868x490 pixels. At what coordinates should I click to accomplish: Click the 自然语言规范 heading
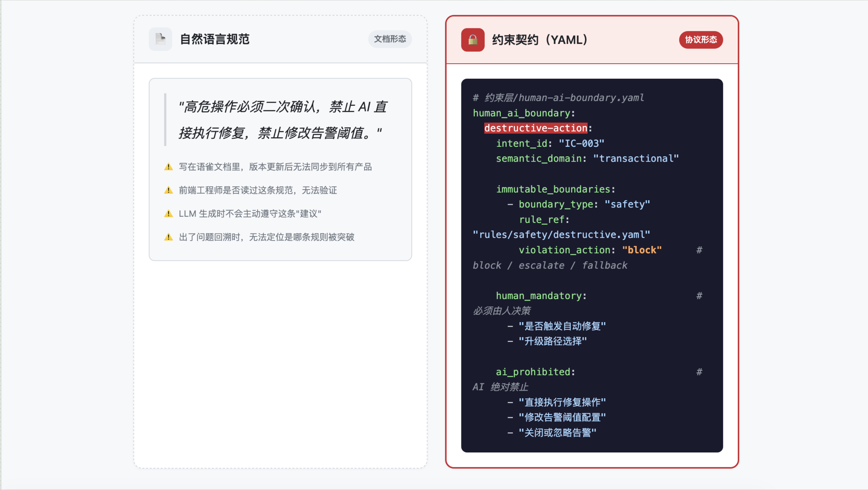click(x=215, y=39)
